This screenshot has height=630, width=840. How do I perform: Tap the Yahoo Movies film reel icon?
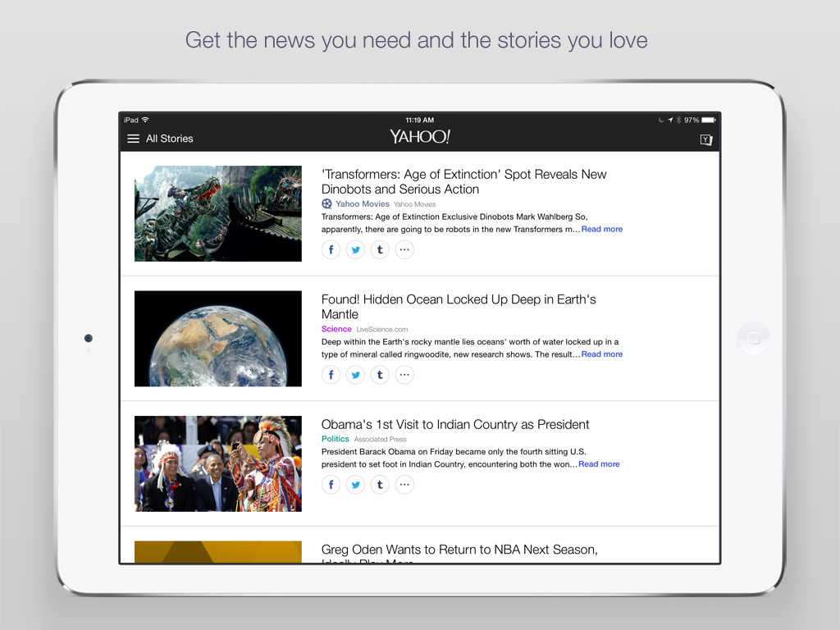point(326,204)
